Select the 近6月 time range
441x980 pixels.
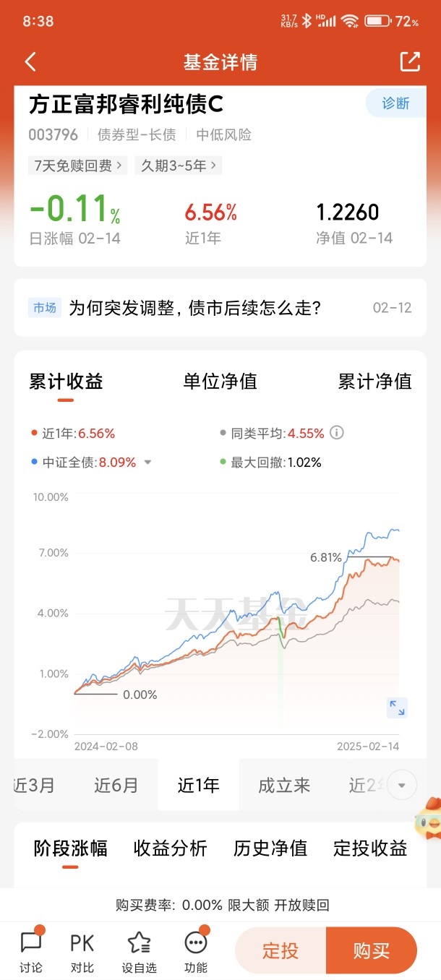pos(116,785)
